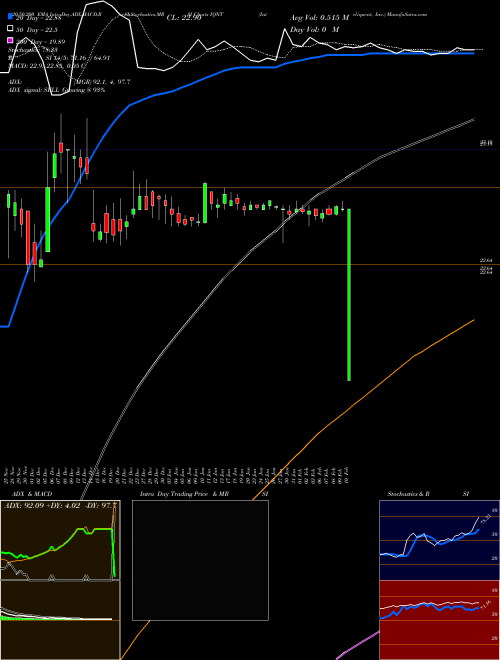Open the MACD histogram panel below ADX

[60, 620]
